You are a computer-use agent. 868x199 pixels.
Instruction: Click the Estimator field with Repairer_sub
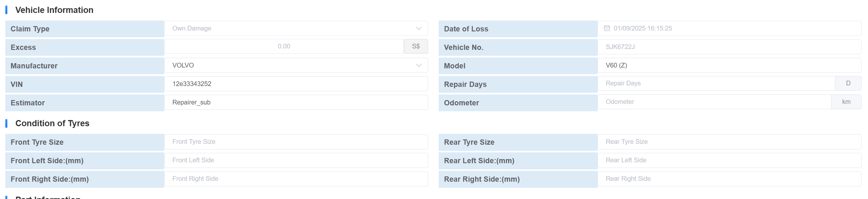tap(296, 102)
